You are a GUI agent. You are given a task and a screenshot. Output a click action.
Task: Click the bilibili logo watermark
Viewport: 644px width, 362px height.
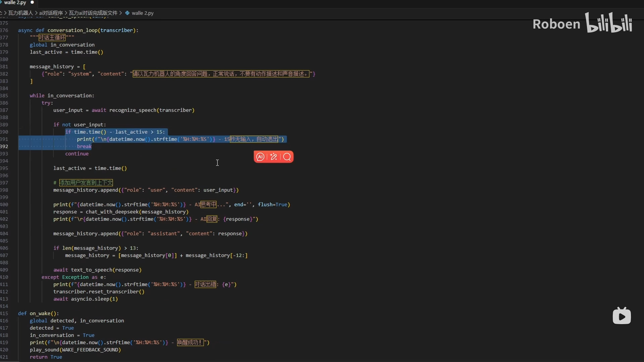(609, 23)
